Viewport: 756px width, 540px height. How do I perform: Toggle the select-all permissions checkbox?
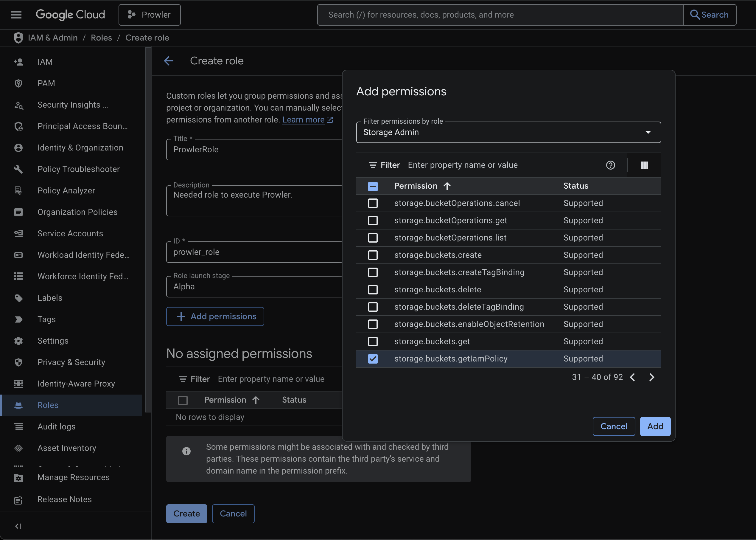[373, 186]
